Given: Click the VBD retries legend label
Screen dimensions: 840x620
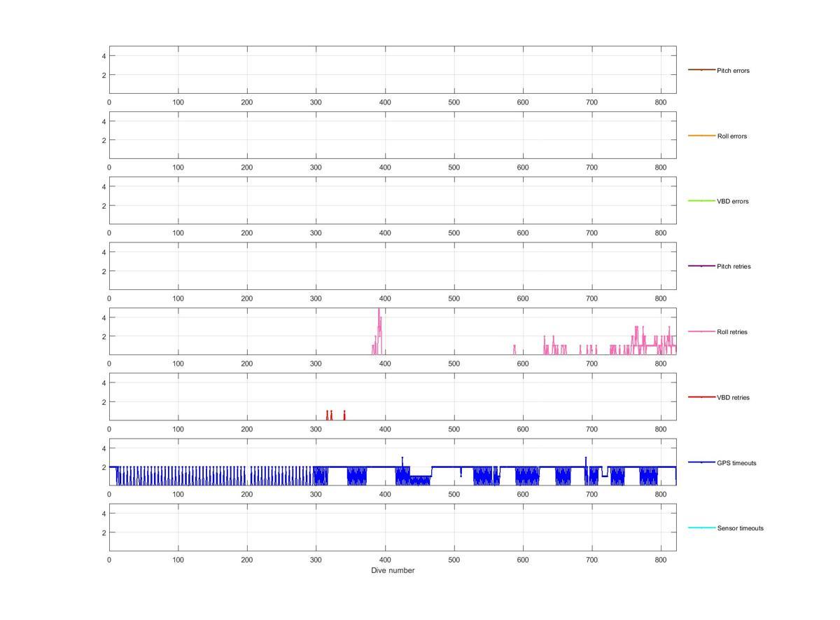Looking at the screenshot, I should [733, 397].
